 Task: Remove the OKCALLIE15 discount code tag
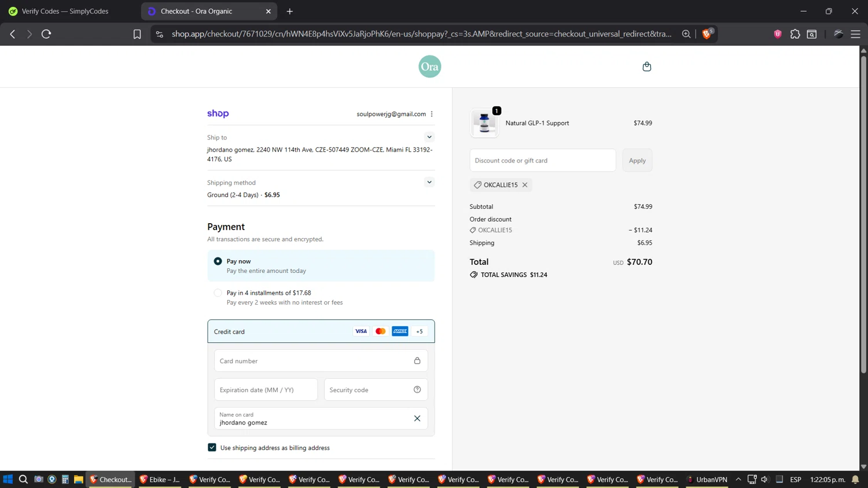(525, 185)
